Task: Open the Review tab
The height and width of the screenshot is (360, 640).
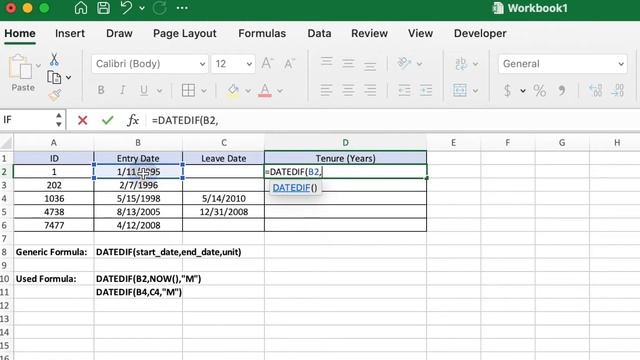Action: coord(369,33)
